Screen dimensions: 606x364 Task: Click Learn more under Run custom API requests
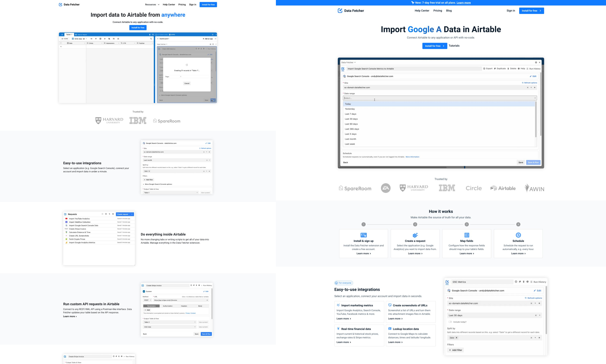tap(70, 316)
